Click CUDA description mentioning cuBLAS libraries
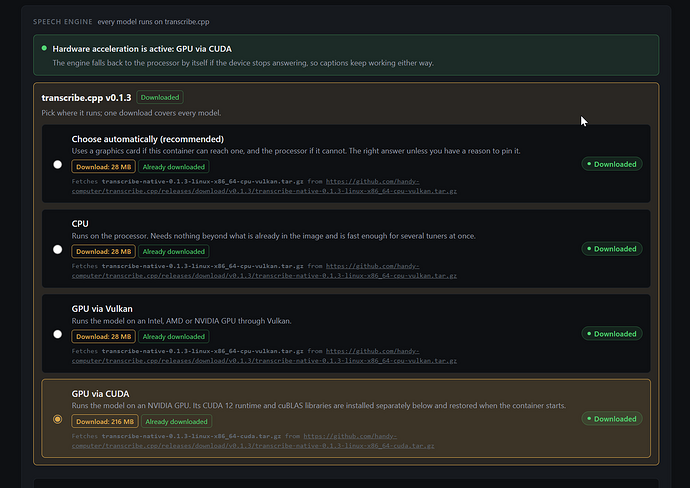The height and width of the screenshot is (488, 690). 319,406
